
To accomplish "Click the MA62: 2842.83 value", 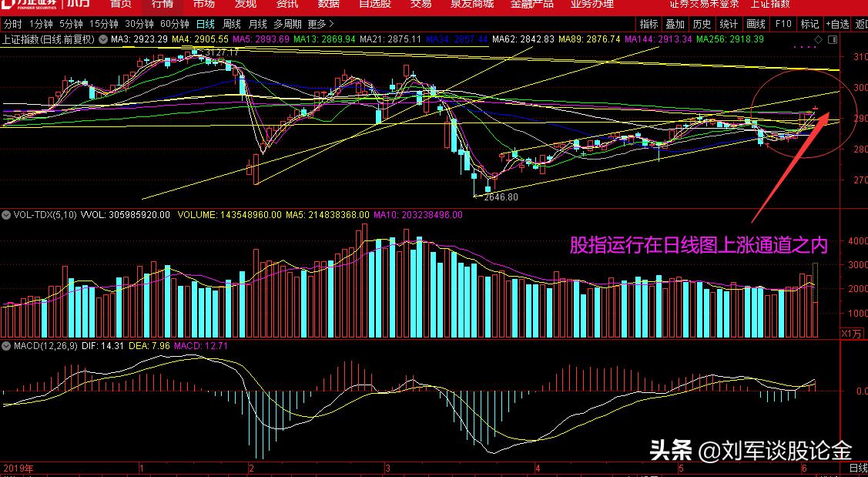I will [x=523, y=39].
